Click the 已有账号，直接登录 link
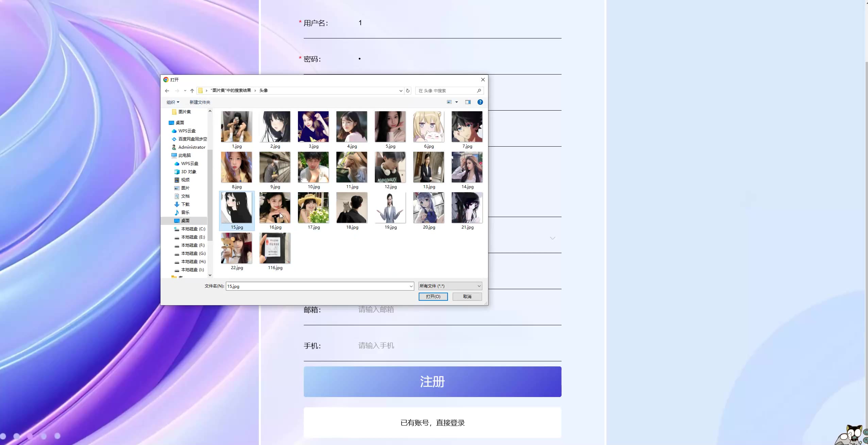 [x=432, y=423]
